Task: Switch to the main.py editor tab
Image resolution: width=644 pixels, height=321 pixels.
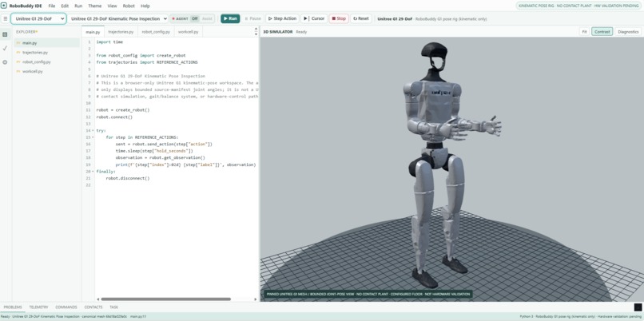Action: [x=93, y=32]
